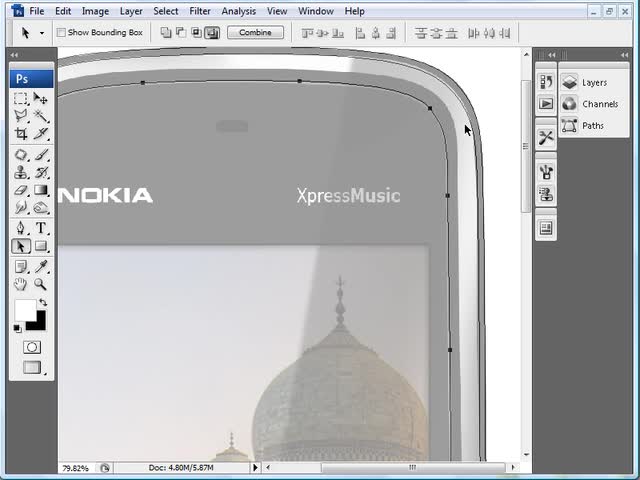Open the status bar info flyout arrow
640x480 pixels.
coord(255,467)
